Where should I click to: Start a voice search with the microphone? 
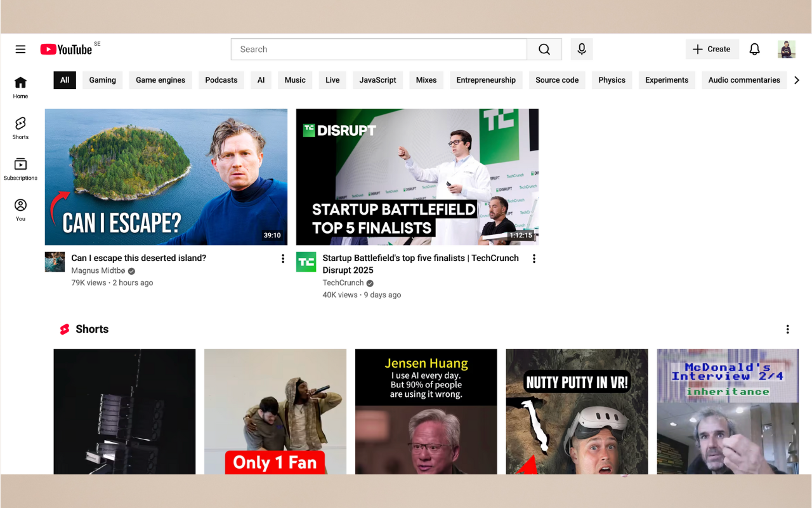click(x=581, y=49)
